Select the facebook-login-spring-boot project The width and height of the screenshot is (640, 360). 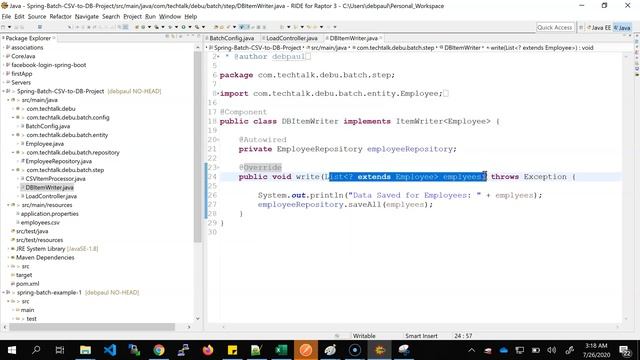(49, 65)
